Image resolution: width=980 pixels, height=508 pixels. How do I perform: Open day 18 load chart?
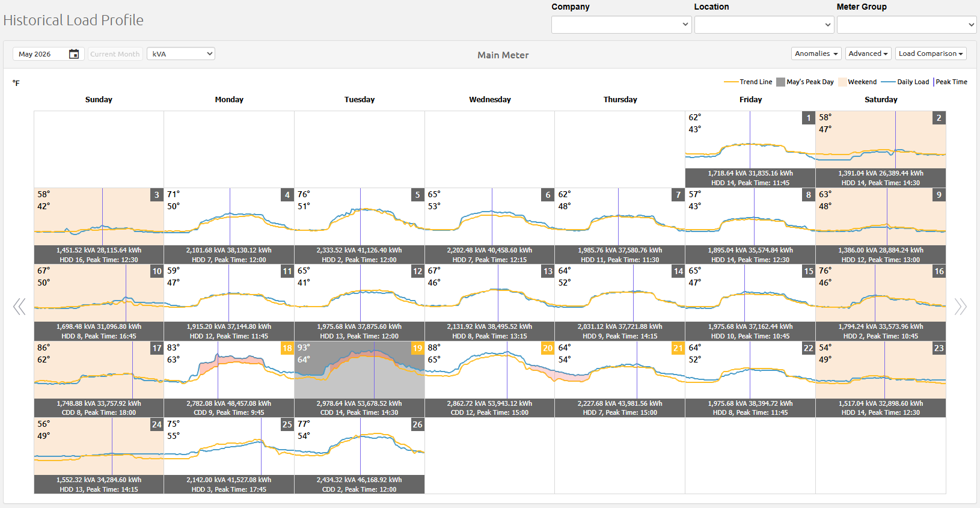tap(229, 370)
